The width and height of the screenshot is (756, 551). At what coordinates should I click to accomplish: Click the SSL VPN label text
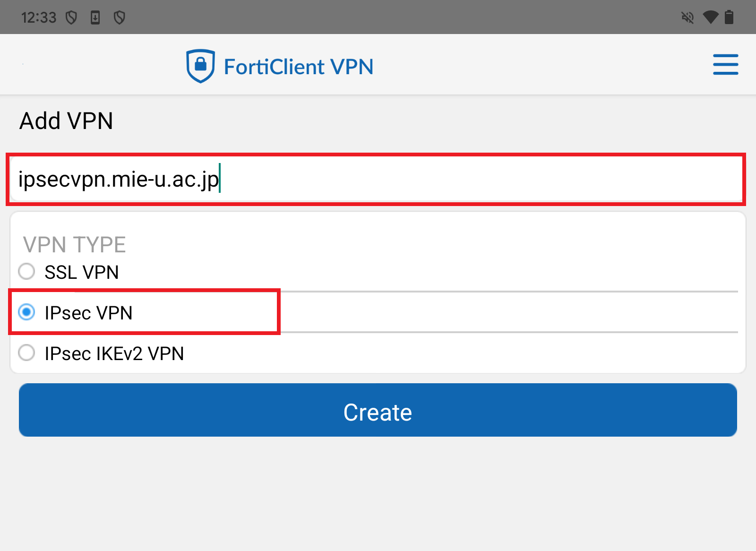pyautogui.click(x=82, y=273)
